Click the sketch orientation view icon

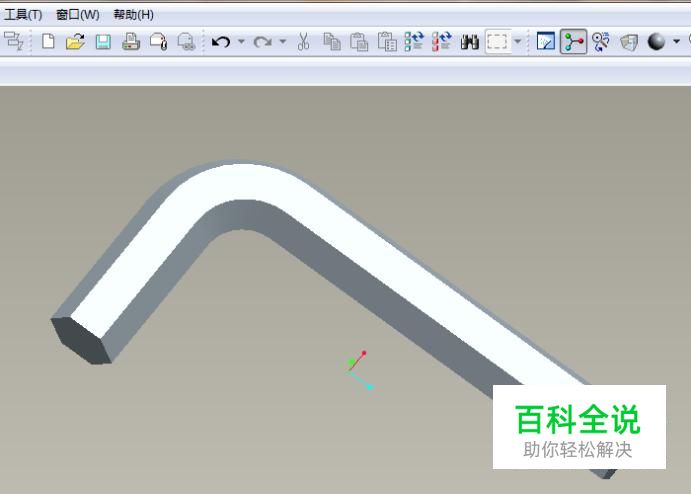point(546,41)
